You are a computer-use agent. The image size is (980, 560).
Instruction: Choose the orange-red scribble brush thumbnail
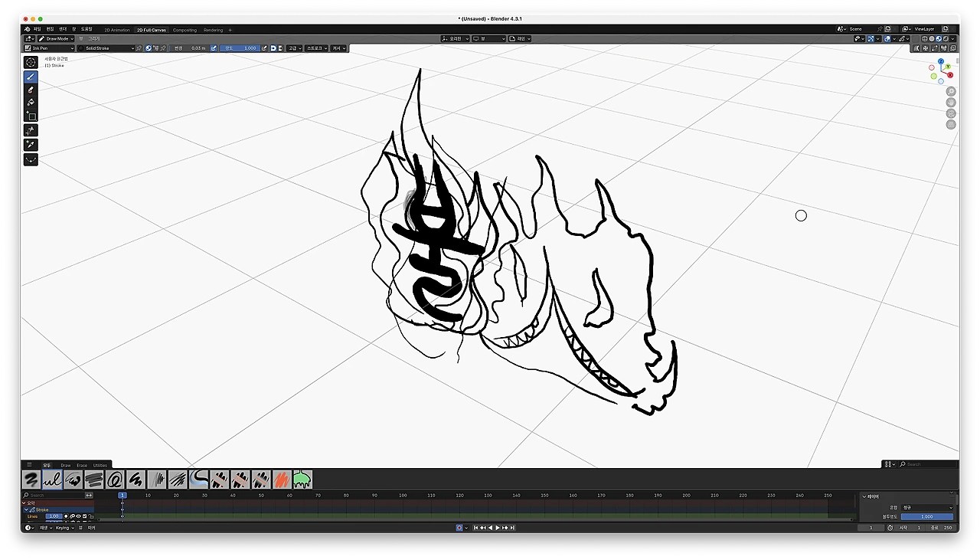click(x=282, y=480)
